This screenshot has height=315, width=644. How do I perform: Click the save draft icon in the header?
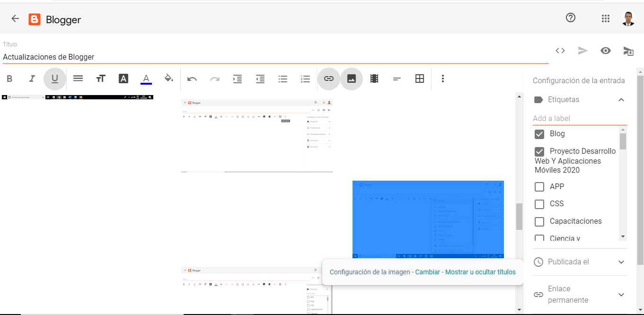coord(628,51)
